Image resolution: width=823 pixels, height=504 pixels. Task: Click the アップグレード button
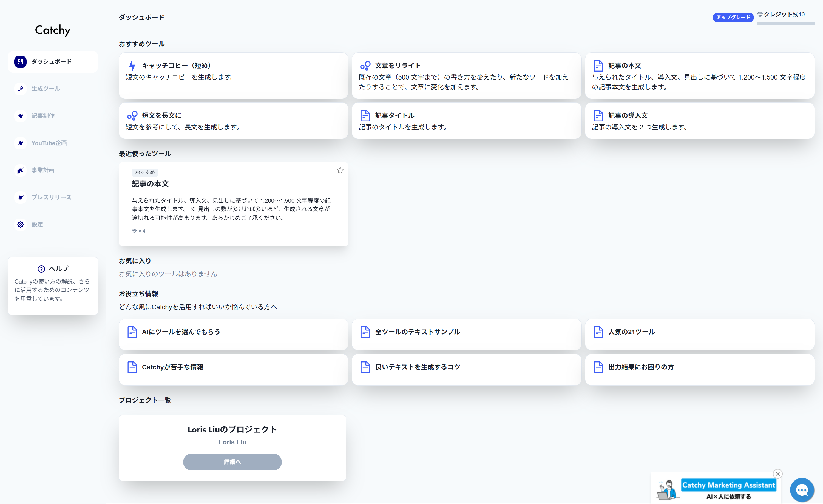pyautogui.click(x=733, y=17)
